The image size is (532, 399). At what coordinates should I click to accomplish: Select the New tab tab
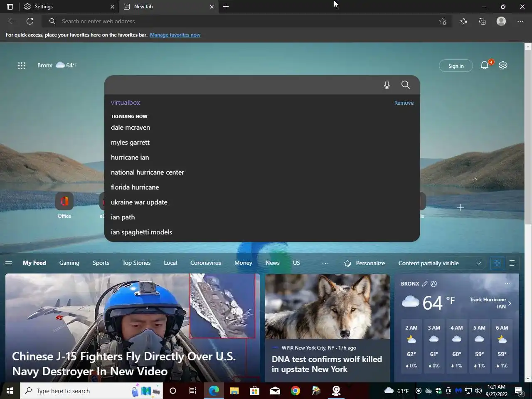pyautogui.click(x=169, y=7)
